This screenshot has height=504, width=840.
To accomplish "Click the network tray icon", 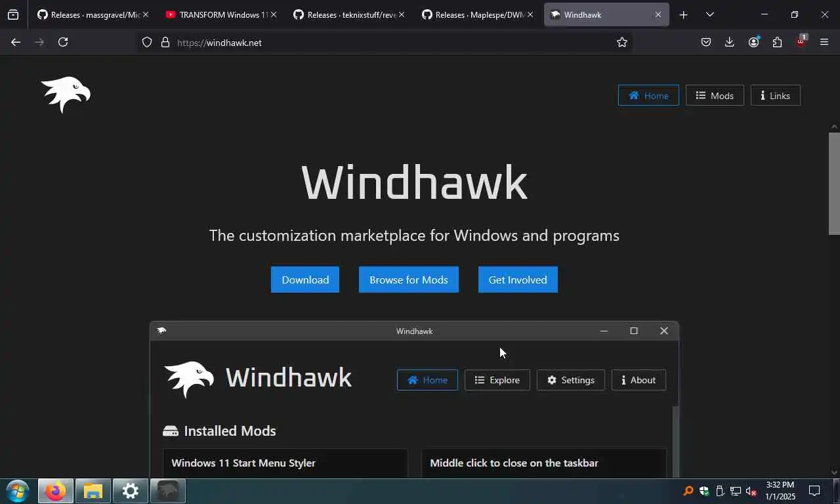I will coord(736,491).
